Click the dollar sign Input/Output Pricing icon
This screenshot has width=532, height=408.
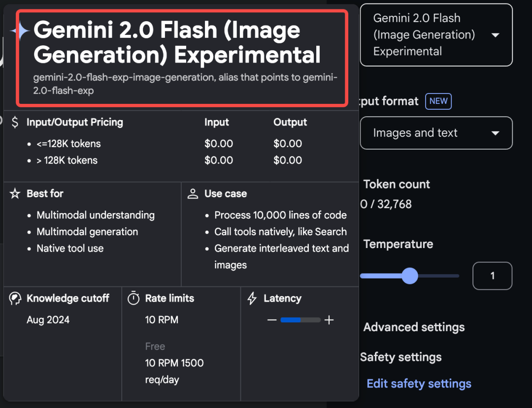[x=14, y=122]
